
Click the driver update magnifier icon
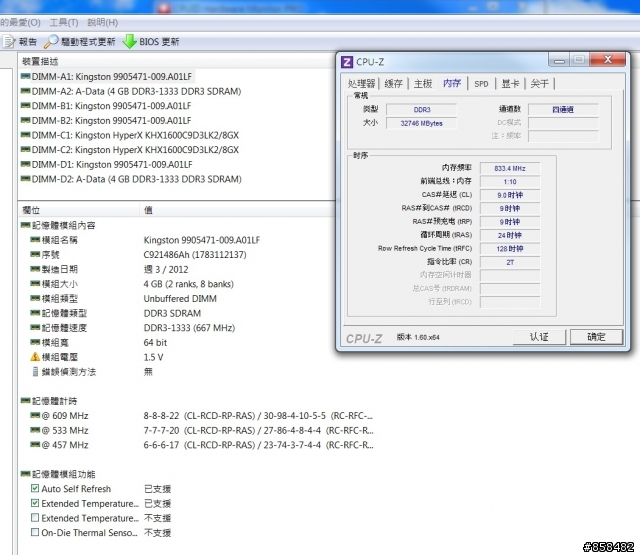pyautogui.click(x=51, y=41)
